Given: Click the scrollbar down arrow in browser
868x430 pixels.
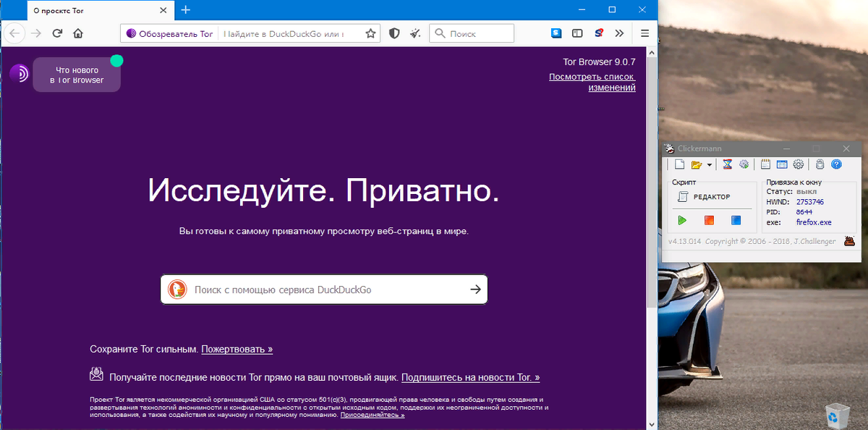Looking at the screenshot, I should coord(652,424).
